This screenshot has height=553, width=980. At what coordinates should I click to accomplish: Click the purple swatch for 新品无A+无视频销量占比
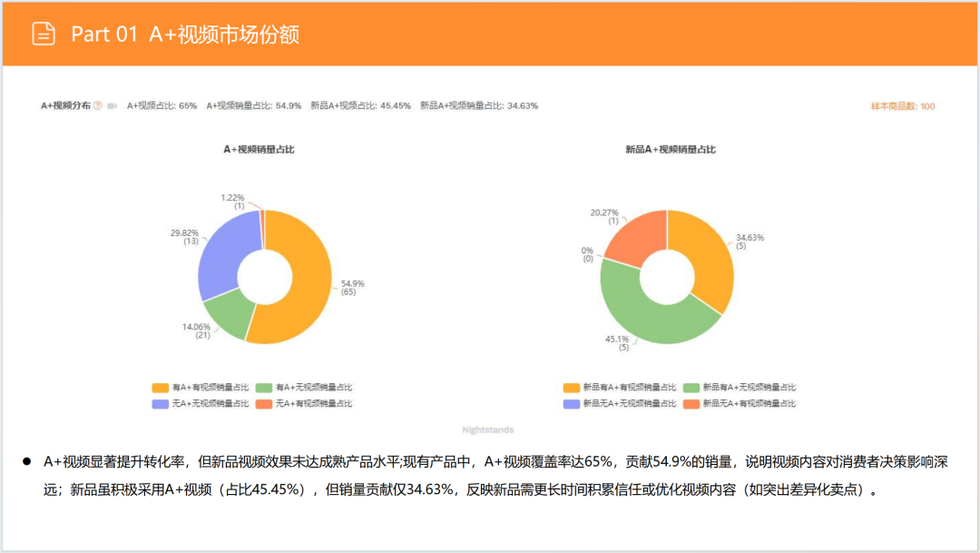572,404
